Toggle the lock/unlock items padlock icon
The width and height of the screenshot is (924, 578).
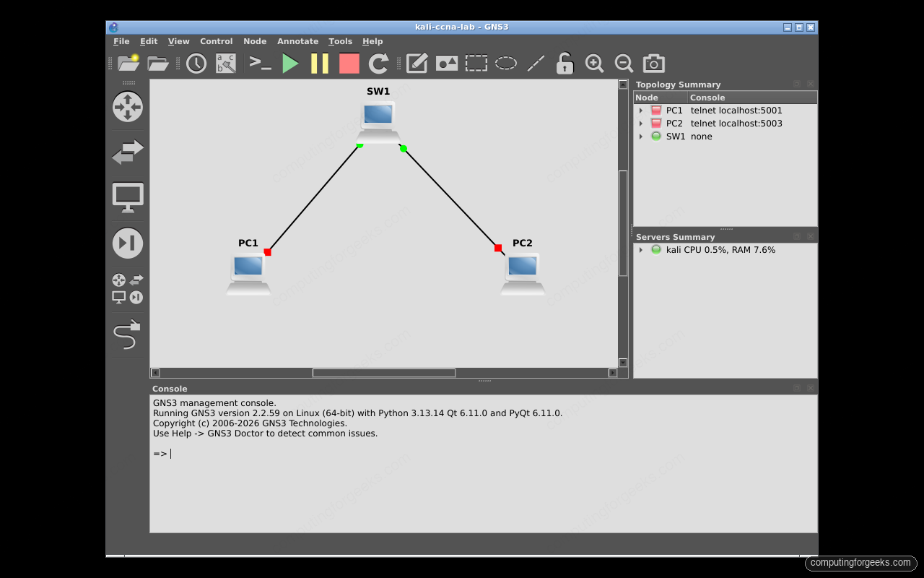tap(565, 63)
